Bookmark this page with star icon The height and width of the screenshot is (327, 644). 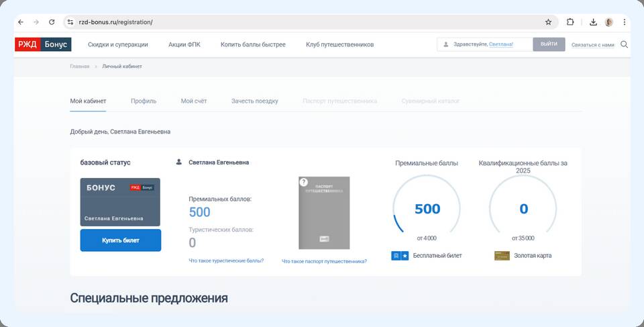pyautogui.click(x=548, y=22)
